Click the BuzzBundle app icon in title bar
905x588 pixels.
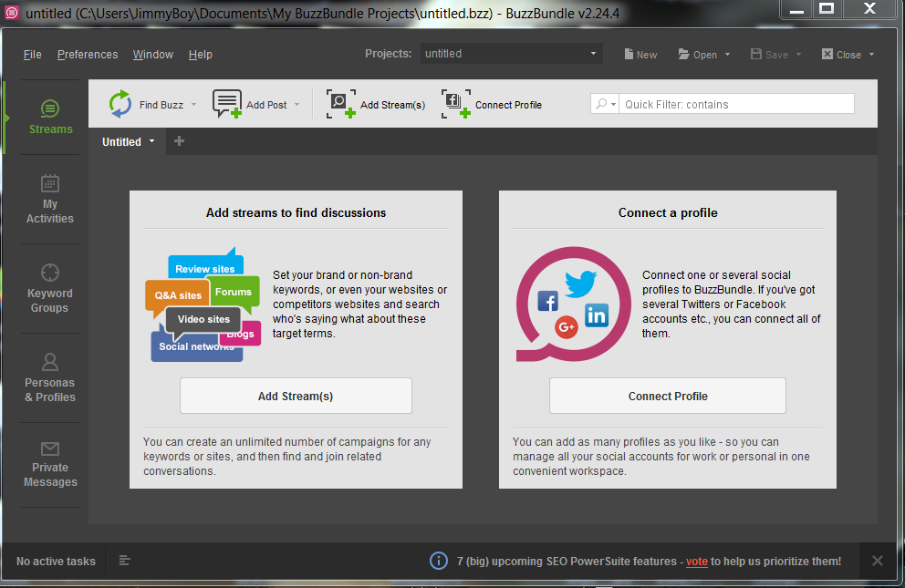(x=12, y=12)
